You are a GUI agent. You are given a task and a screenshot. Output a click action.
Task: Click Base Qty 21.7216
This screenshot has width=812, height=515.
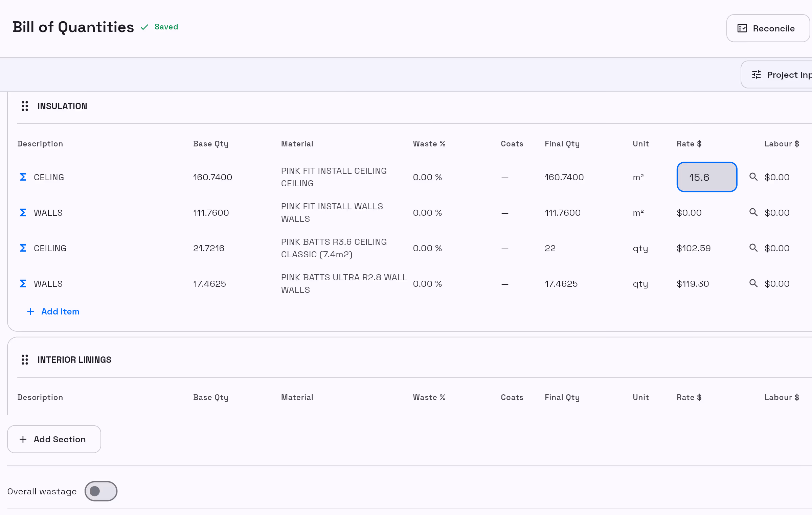209,248
